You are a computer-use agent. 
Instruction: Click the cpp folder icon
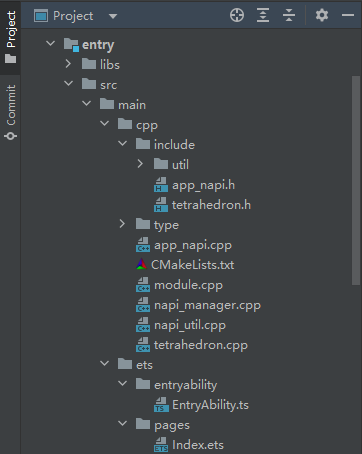point(125,124)
